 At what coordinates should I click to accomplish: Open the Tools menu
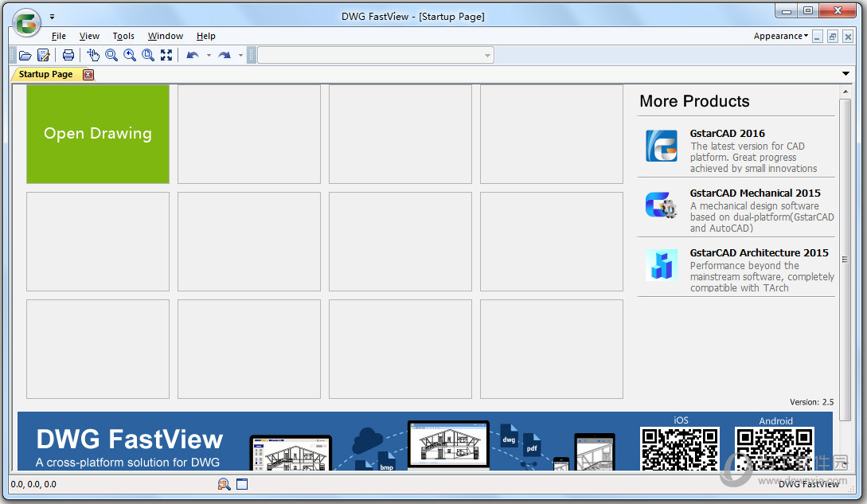pos(123,36)
